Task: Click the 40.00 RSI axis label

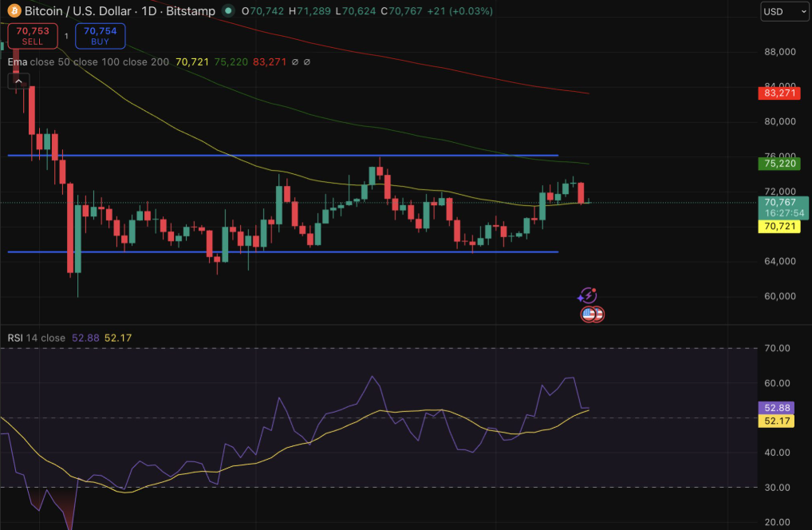Action: tap(778, 453)
